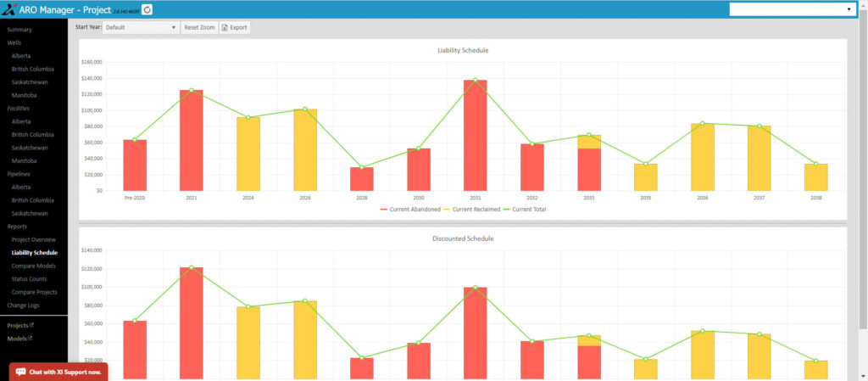Screen dimensions: 868x381
Task: Click the tallest 2031 bar in Discounted Schedule chart
Action: [476, 333]
